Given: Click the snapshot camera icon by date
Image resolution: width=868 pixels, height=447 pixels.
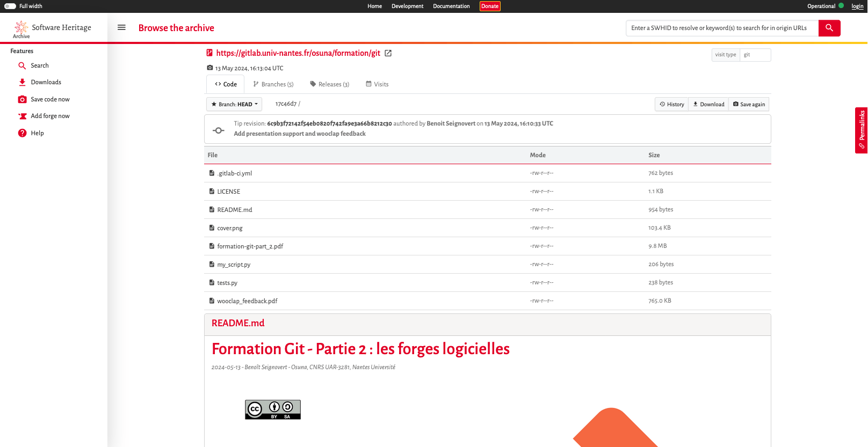Looking at the screenshot, I should point(210,68).
